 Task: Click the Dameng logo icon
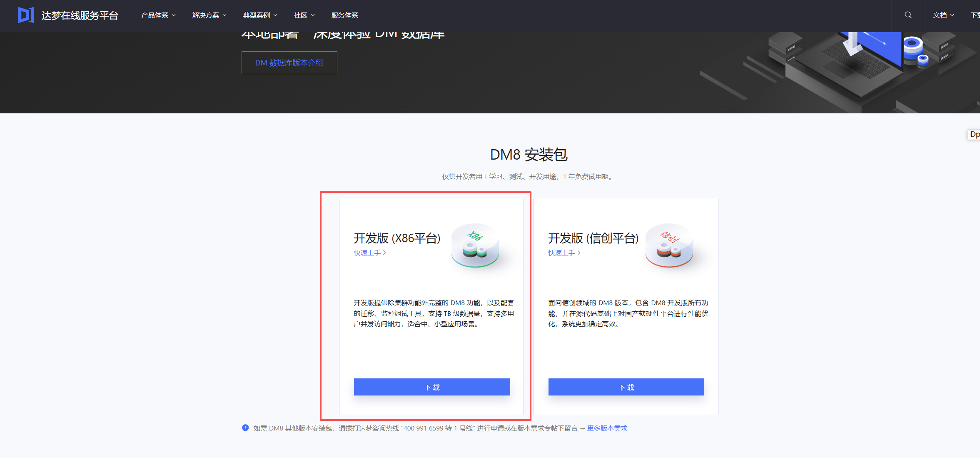point(26,15)
